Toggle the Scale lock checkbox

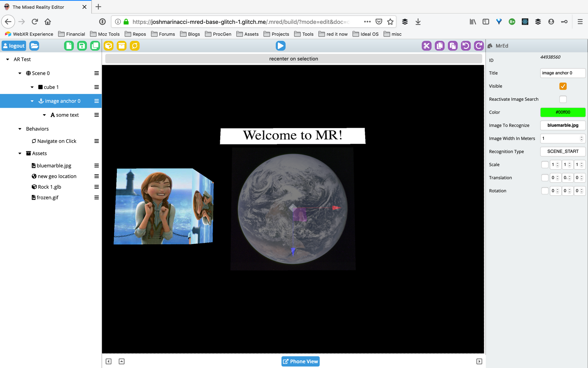point(545,165)
